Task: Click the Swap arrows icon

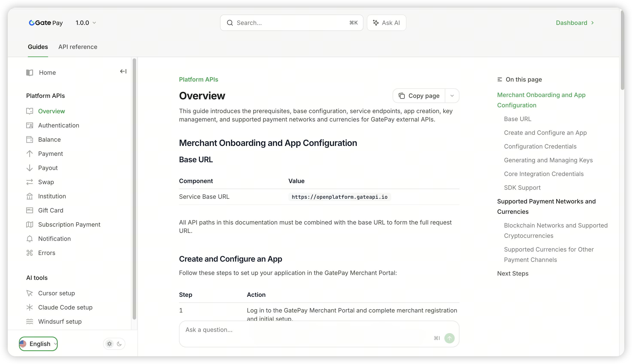Action: point(30,182)
